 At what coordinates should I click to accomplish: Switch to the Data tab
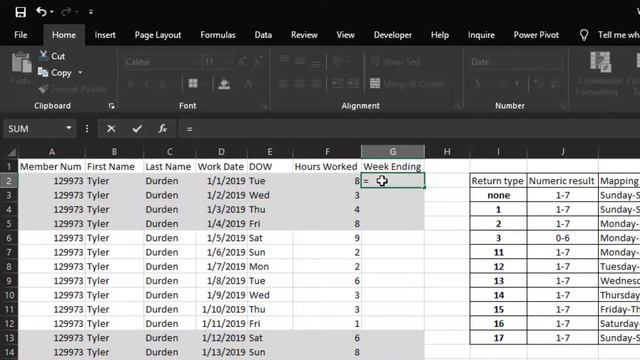[x=263, y=35]
